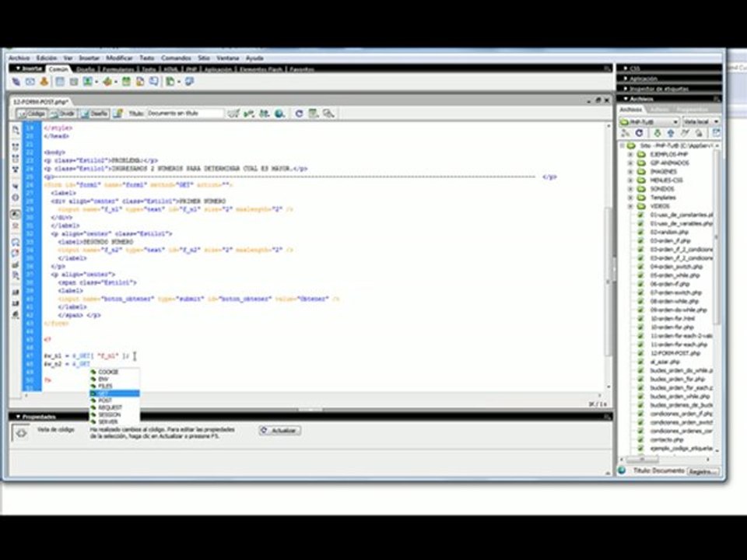Image resolution: width=747 pixels, height=560 pixels.
Task: Click the Insert Table icon
Action: (60, 82)
